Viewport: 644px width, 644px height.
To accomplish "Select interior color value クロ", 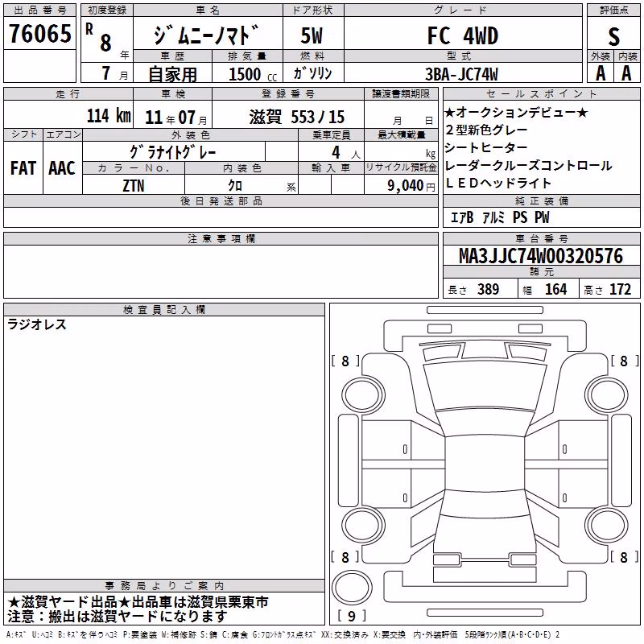I will coord(235,186).
